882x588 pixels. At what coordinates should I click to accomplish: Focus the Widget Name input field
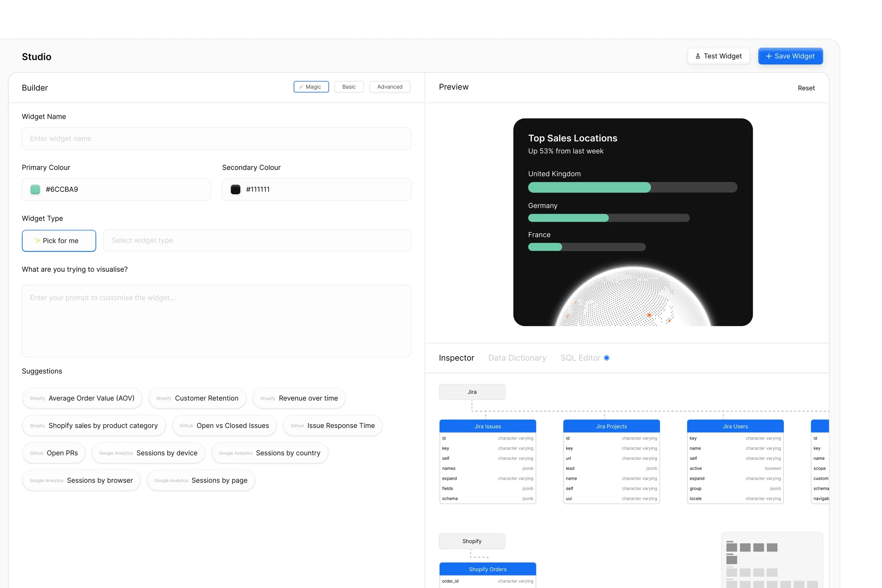click(216, 139)
